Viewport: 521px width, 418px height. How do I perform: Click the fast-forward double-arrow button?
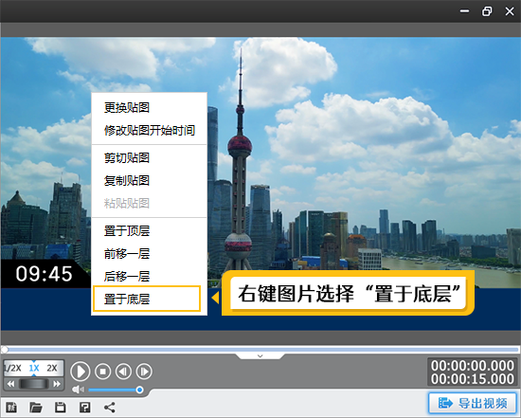coord(57,384)
